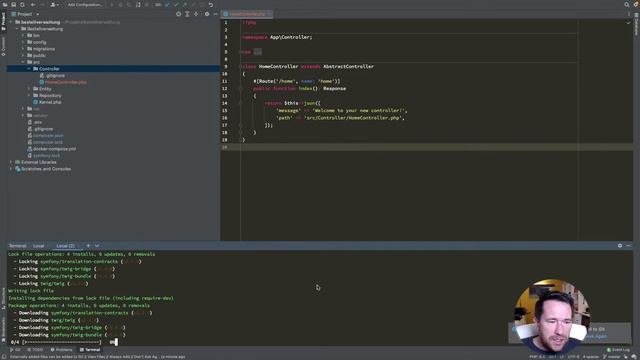Click the Git Push arrow icon
The width and height of the screenshot is (640, 360).
[x=184, y=4]
